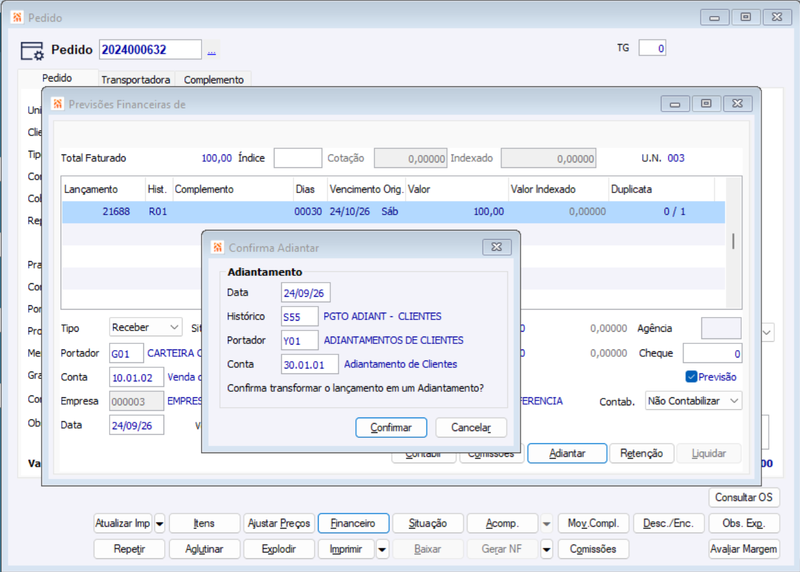
Task: Click the Aglutinar button
Action: tap(204, 550)
